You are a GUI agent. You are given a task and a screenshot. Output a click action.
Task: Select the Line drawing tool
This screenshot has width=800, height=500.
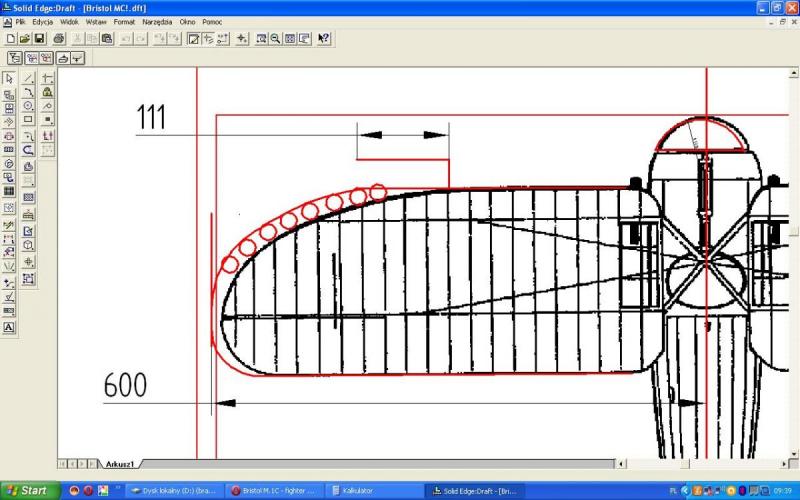point(28,78)
